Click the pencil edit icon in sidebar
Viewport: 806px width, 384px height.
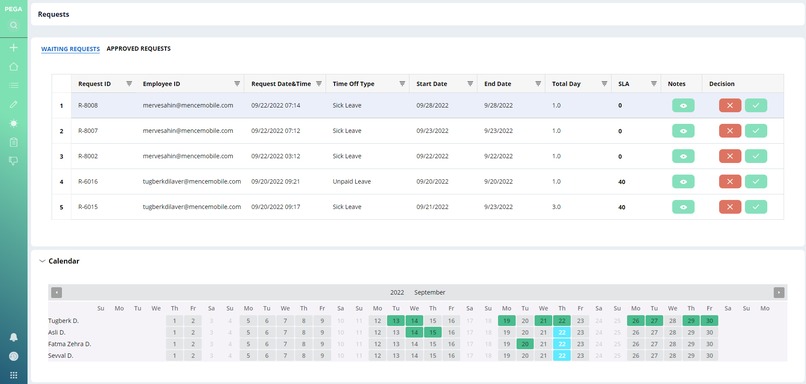click(x=14, y=104)
